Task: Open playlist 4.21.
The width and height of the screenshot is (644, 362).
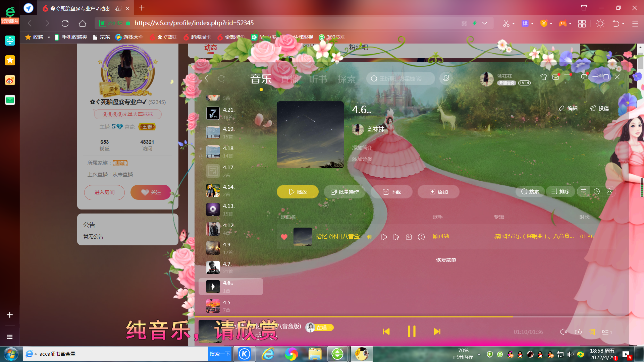Action: [231, 113]
